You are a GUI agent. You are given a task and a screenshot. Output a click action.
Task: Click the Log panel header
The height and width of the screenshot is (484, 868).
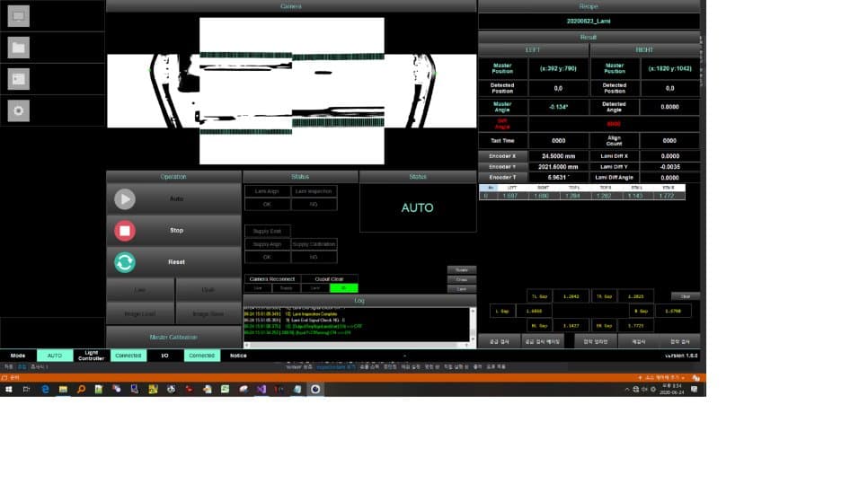click(359, 300)
